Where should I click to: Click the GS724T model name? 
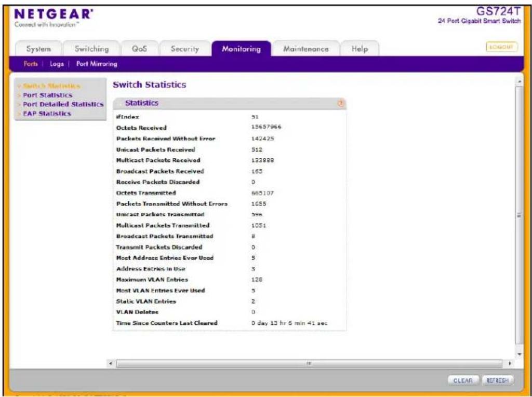click(x=498, y=11)
